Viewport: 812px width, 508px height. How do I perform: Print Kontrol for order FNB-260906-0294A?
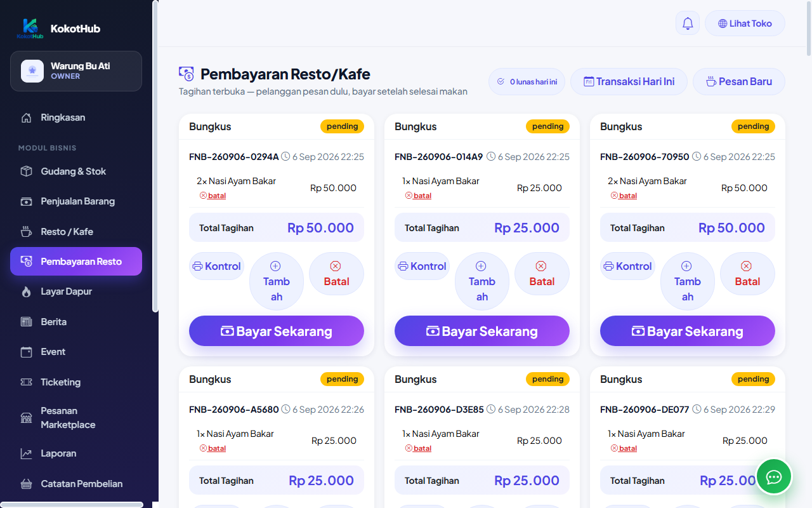point(216,266)
